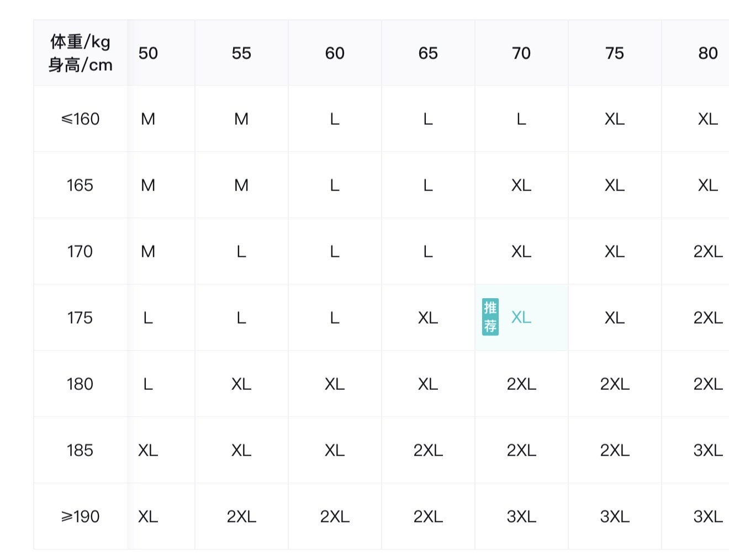Select the ≤160 height row label
The width and height of the screenshot is (729, 560).
coord(81,119)
